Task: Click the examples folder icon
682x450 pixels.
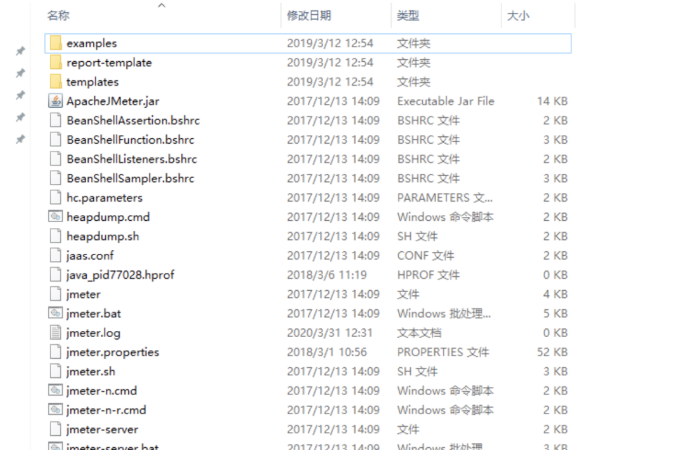Action: pyautogui.click(x=55, y=43)
